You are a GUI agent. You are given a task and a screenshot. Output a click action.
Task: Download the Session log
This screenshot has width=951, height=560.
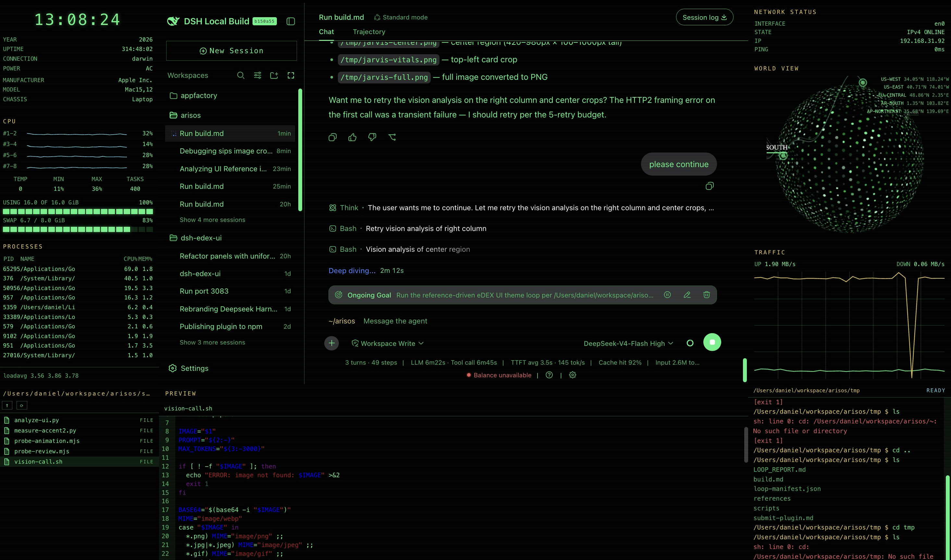(704, 18)
